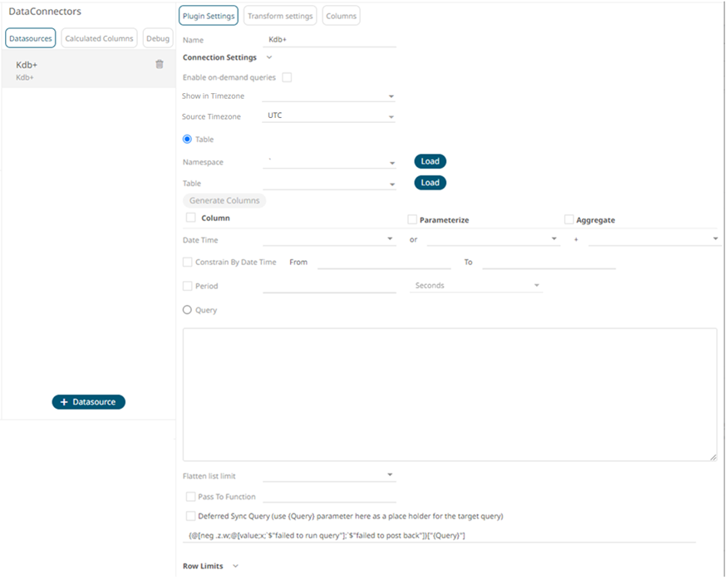
Task: Switch to the Transform settings tab
Action: (x=280, y=16)
